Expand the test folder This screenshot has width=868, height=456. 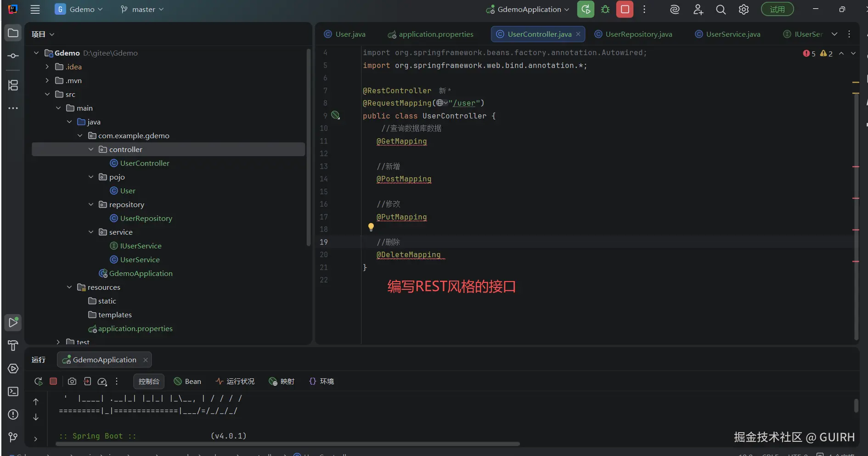pyautogui.click(x=58, y=342)
